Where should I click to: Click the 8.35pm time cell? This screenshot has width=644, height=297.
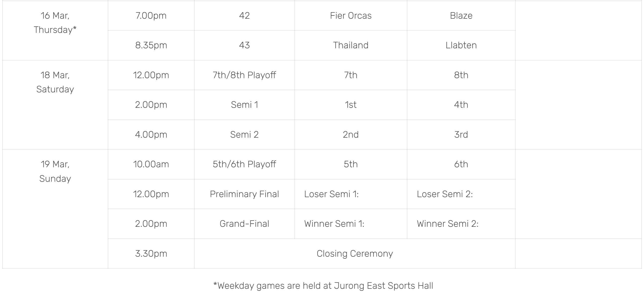click(151, 45)
